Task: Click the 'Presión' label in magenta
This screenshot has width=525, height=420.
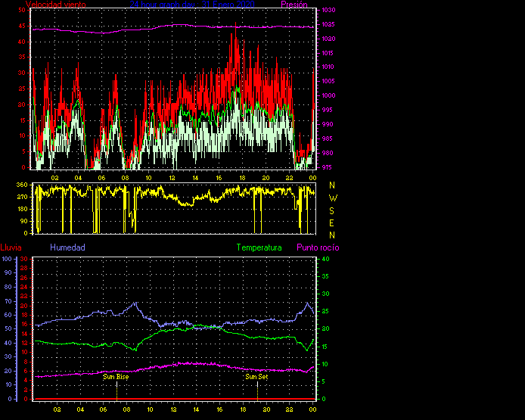Action: [294, 5]
